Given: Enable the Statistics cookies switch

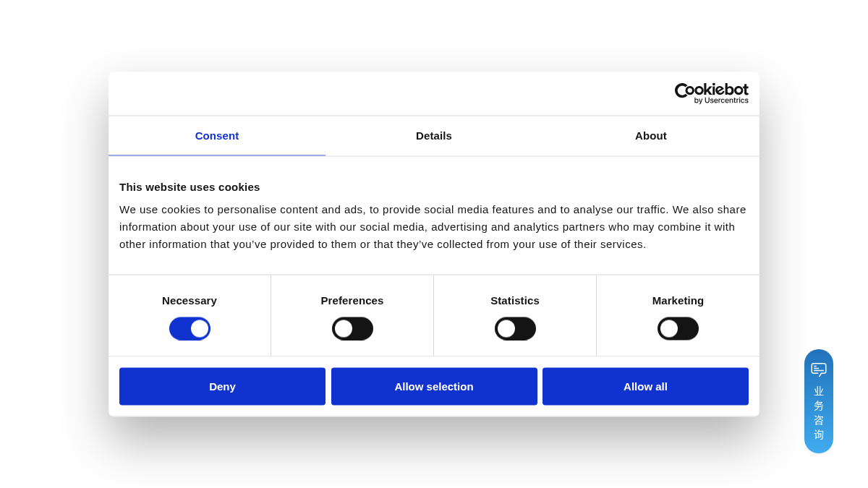Looking at the screenshot, I should coord(515,329).
